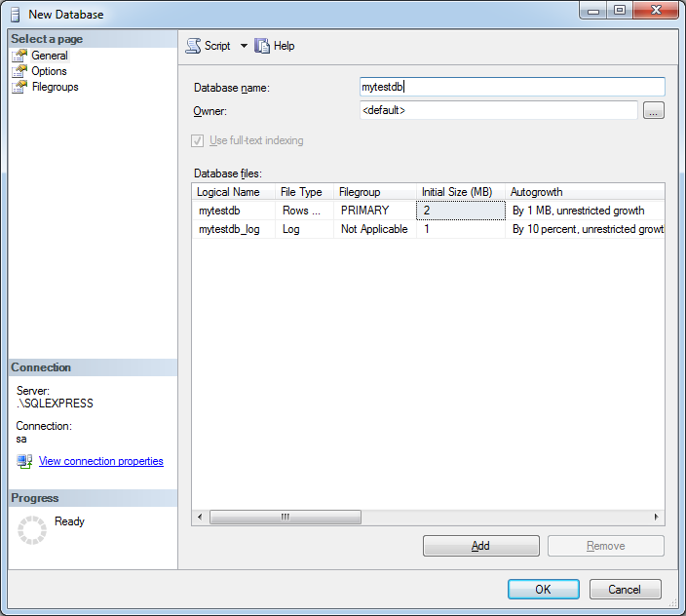Click the Script toolbar label
686x616 pixels.
coord(217,46)
